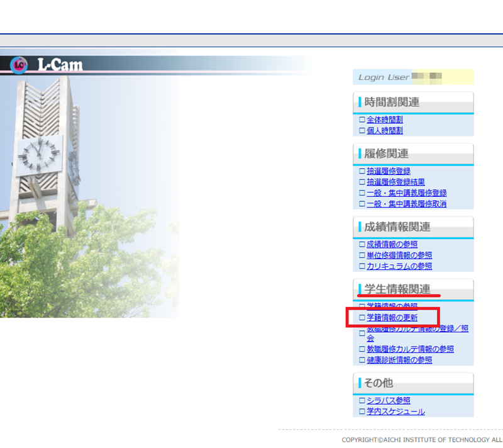
Task: Open シラバス参照 link
Action: (389, 400)
